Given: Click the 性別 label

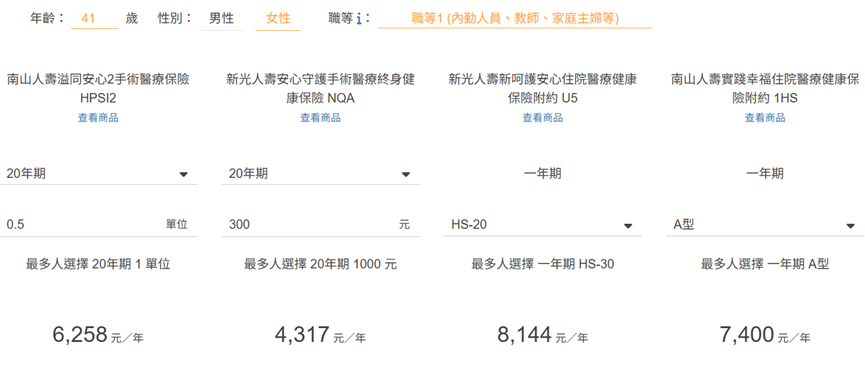Looking at the screenshot, I should tap(174, 19).
